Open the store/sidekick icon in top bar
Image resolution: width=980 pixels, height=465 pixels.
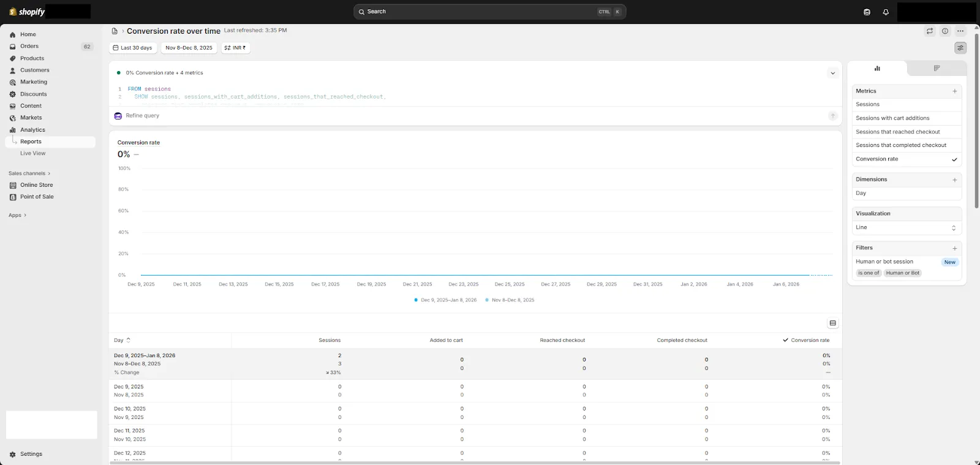pyautogui.click(x=867, y=12)
